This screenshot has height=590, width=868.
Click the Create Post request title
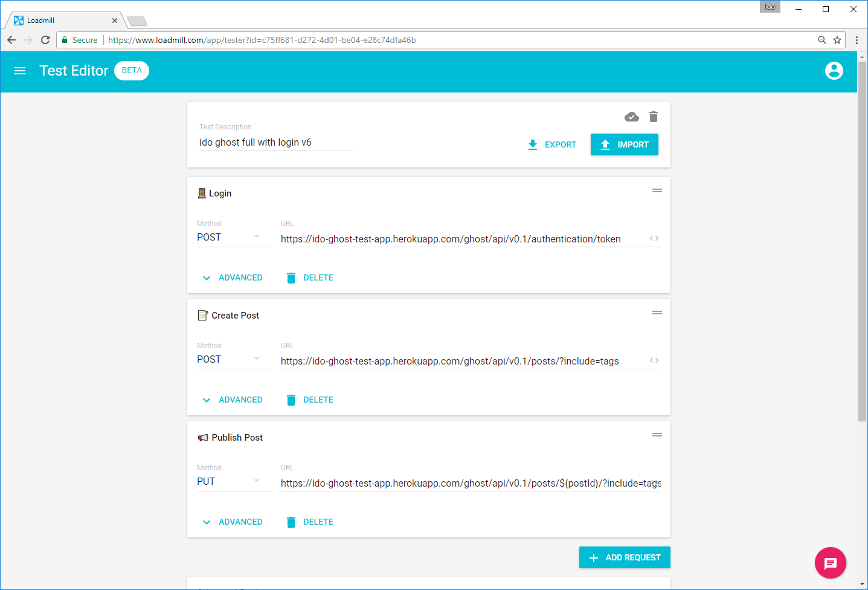236,316
